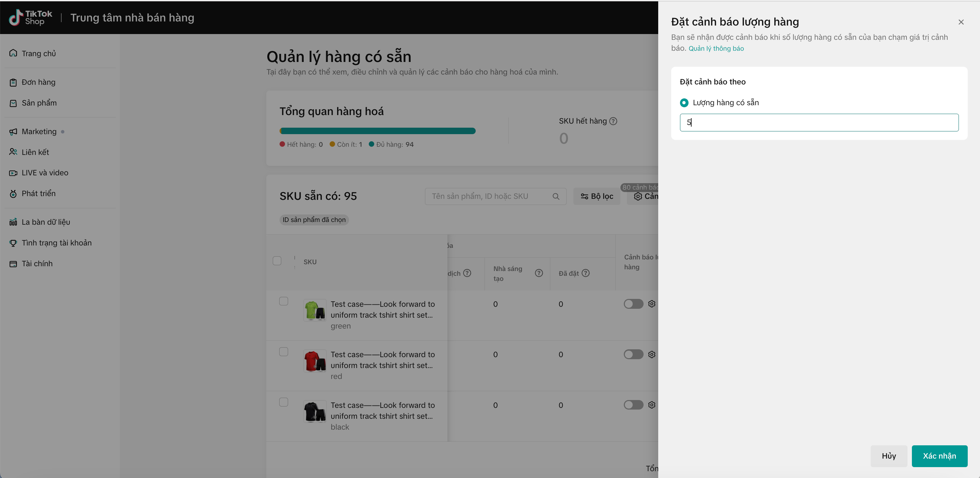
Task: Click the search magnifier icon
Action: 556,196
